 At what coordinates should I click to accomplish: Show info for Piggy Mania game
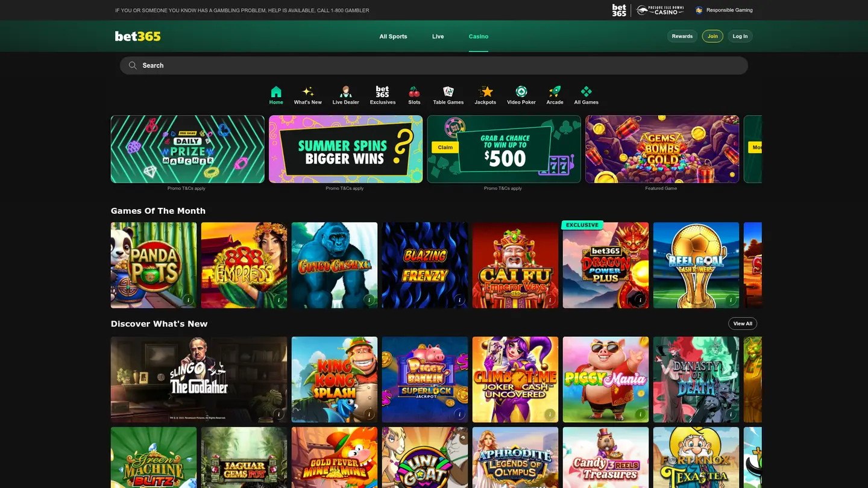(640, 414)
